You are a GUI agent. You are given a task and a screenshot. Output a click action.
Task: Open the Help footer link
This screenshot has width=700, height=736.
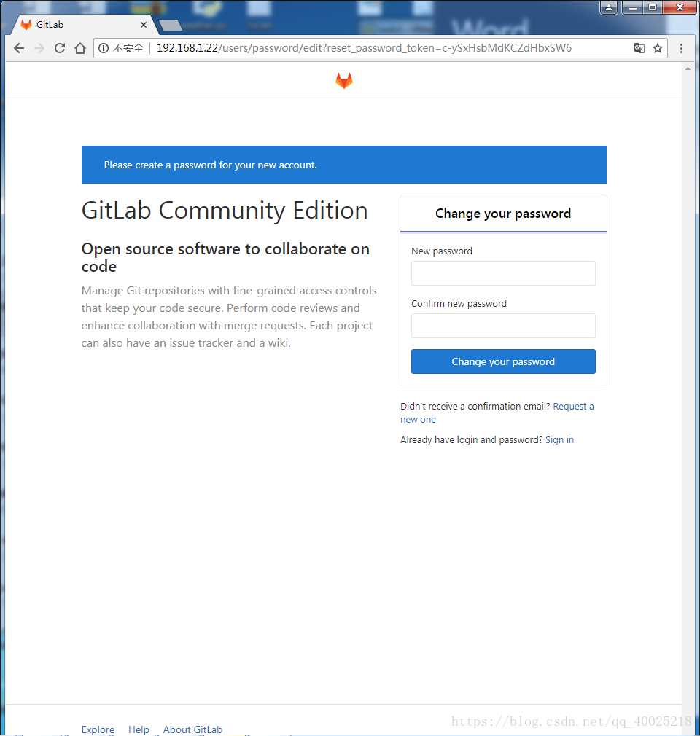pyautogui.click(x=139, y=729)
